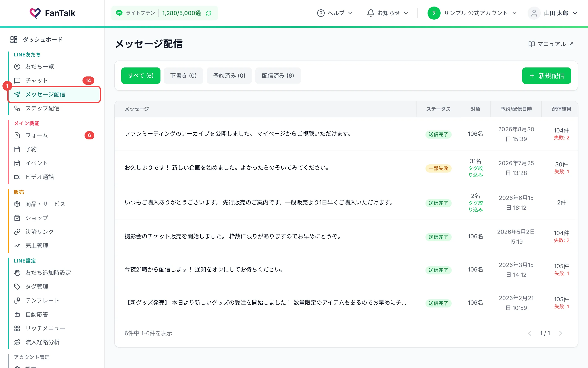This screenshot has width=588, height=368.
Task: Open the 【新グッズ発売】 message row
Action: pyautogui.click(x=346, y=303)
